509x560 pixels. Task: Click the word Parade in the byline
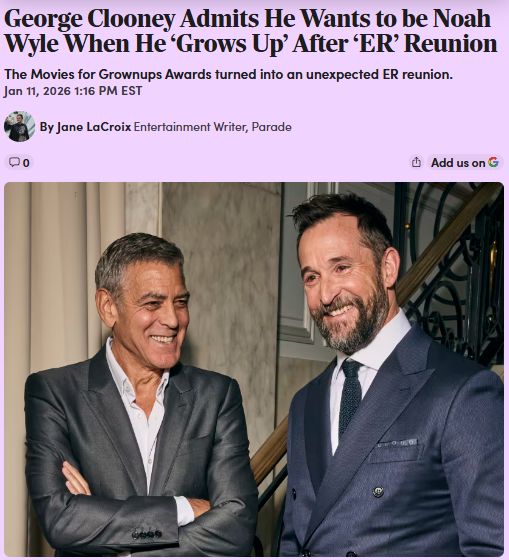point(271,127)
